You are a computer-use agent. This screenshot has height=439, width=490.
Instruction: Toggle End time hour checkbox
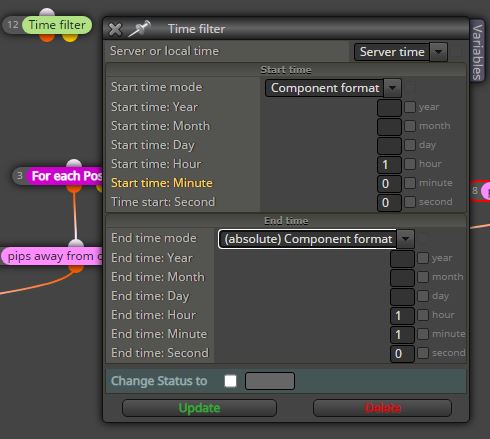(423, 315)
